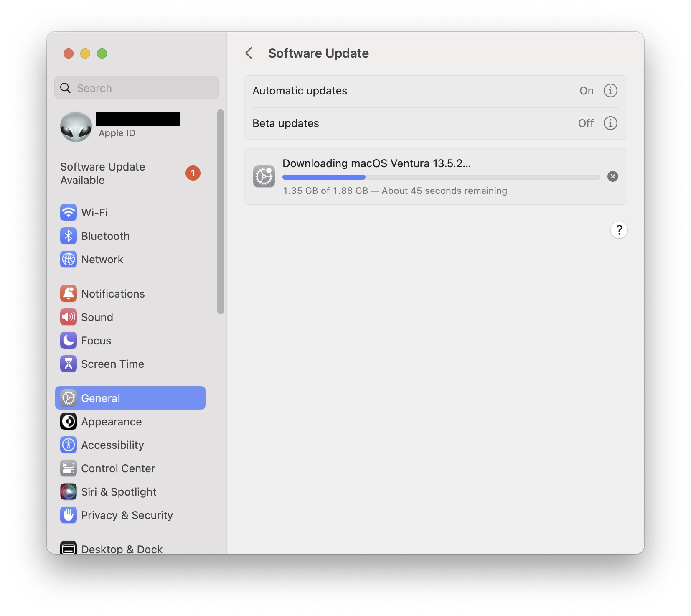Click Downloading macOS Ventura 13.5.2 text
The image size is (691, 616).
[x=377, y=163]
